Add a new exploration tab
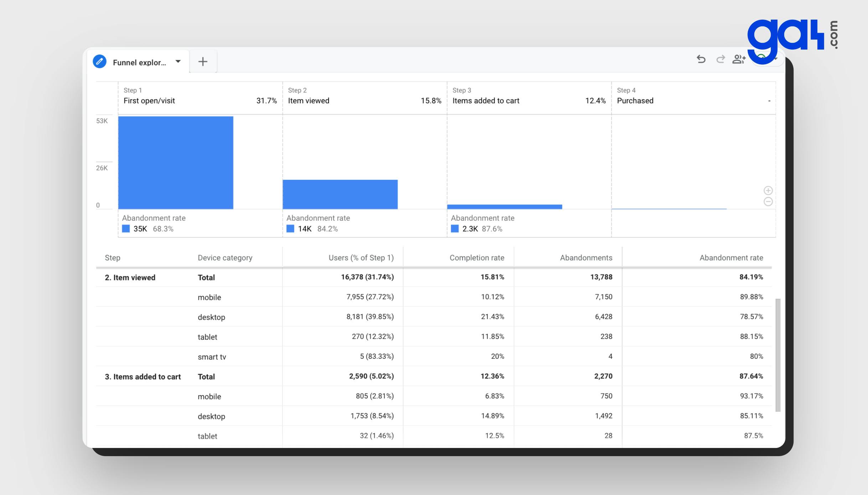This screenshot has width=868, height=495. tap(203, 62)
